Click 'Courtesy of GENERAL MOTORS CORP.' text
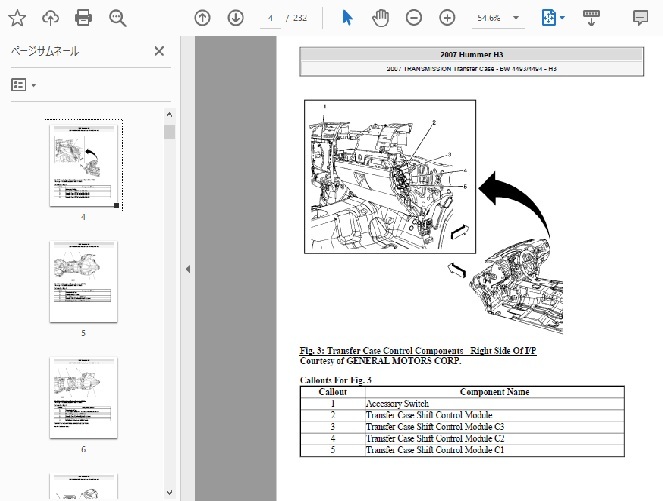Viewport: 663px width, 501px height. point(380,361)
